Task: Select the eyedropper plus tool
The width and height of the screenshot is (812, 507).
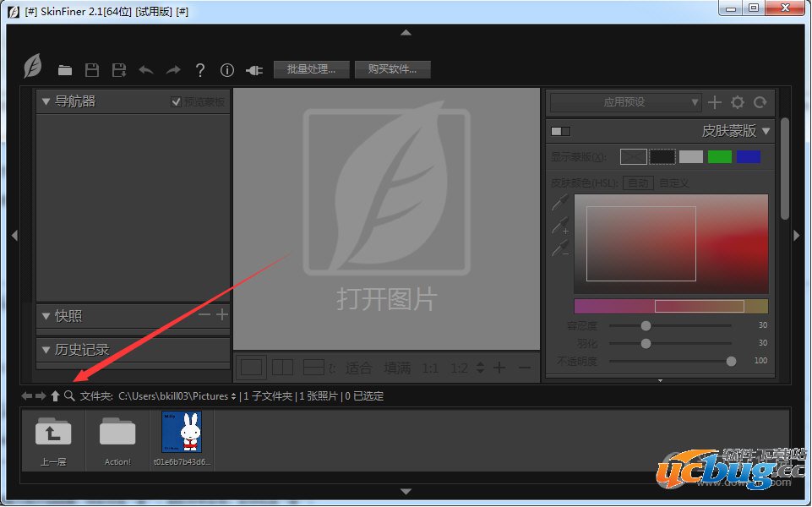Action: pos(560,226)
